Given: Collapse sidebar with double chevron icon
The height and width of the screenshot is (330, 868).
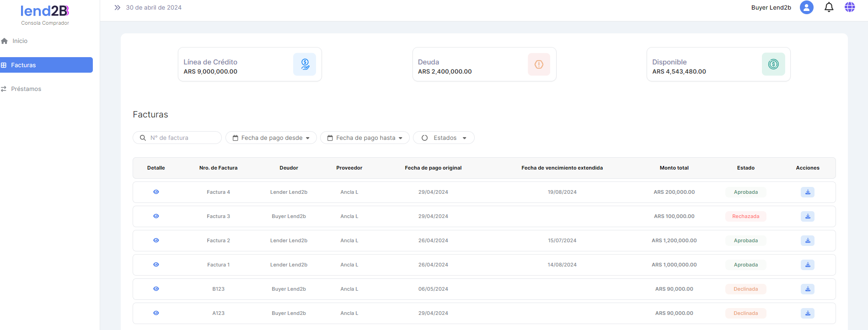Looking at the screenshot, I should (118, 8).
